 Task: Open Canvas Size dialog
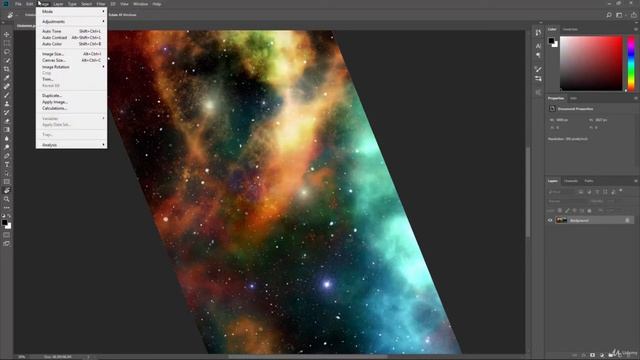coord(71,60)
